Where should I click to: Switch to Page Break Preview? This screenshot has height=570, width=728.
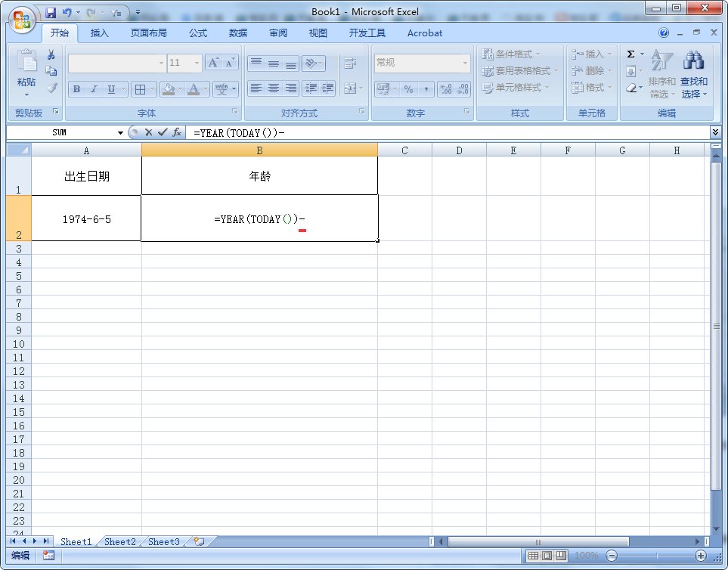click(x=560, y=556)
